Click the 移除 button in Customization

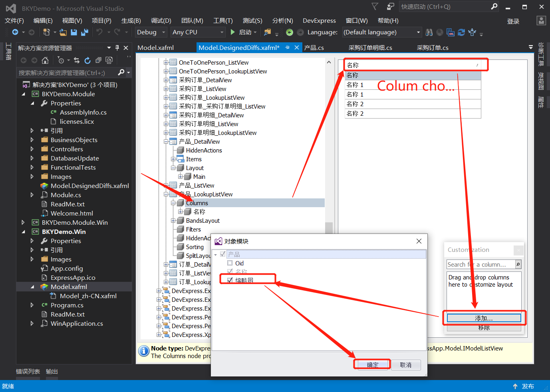coord(484,327)
